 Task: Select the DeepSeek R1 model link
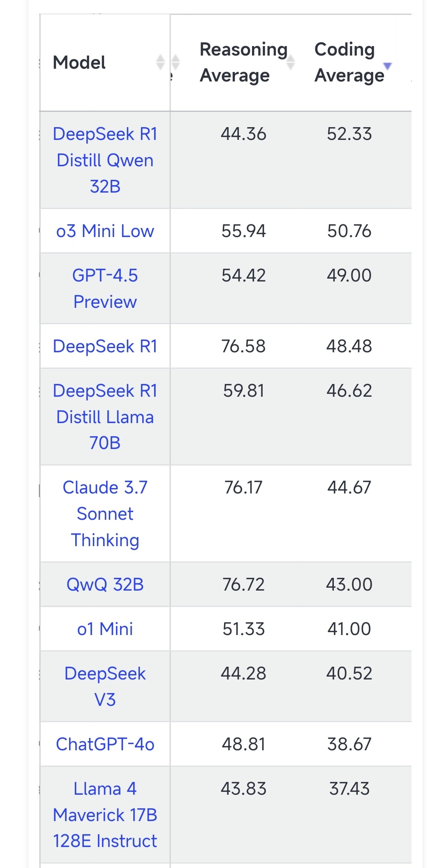105,346
